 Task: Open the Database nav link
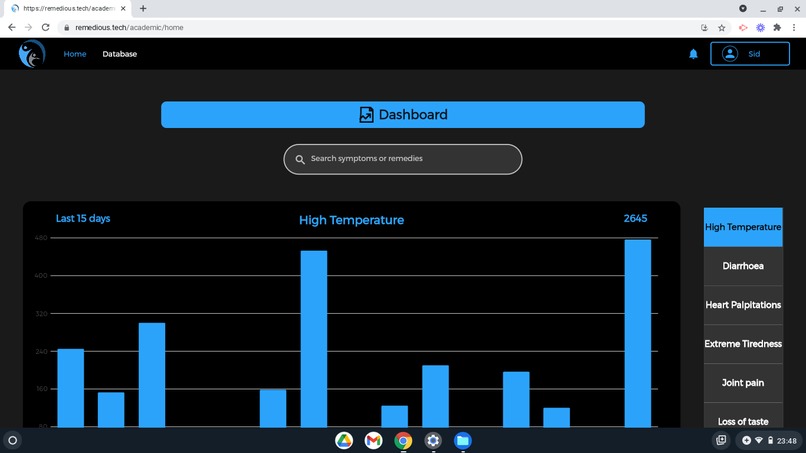[119, 54]
